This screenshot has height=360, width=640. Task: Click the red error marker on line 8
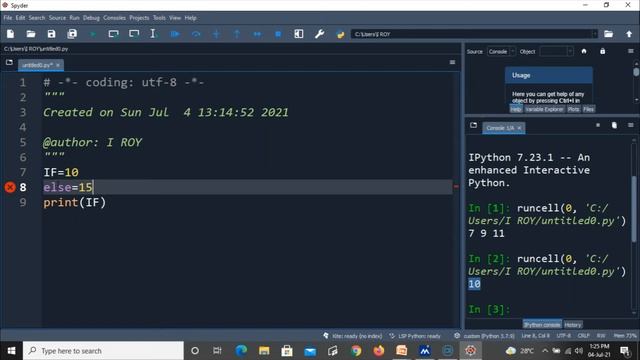(10, 187)
